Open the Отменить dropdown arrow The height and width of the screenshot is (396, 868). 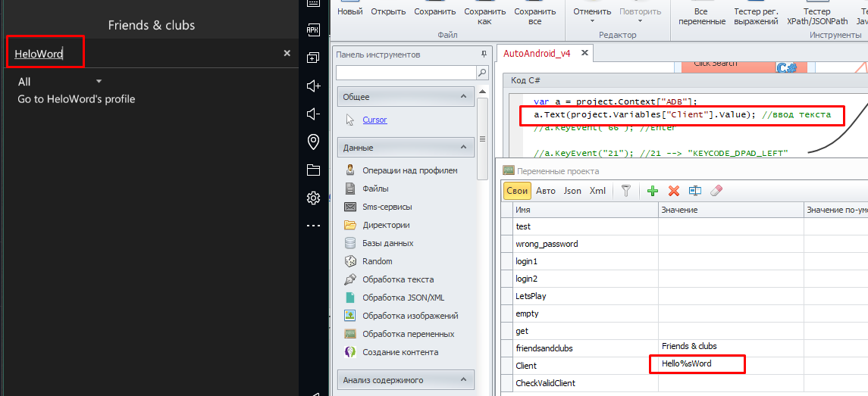(592, 21)
